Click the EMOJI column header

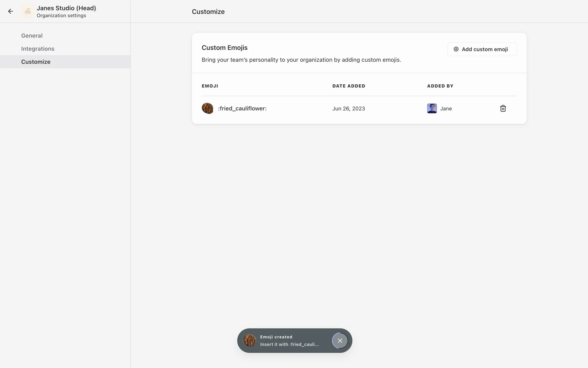(210, 86)
